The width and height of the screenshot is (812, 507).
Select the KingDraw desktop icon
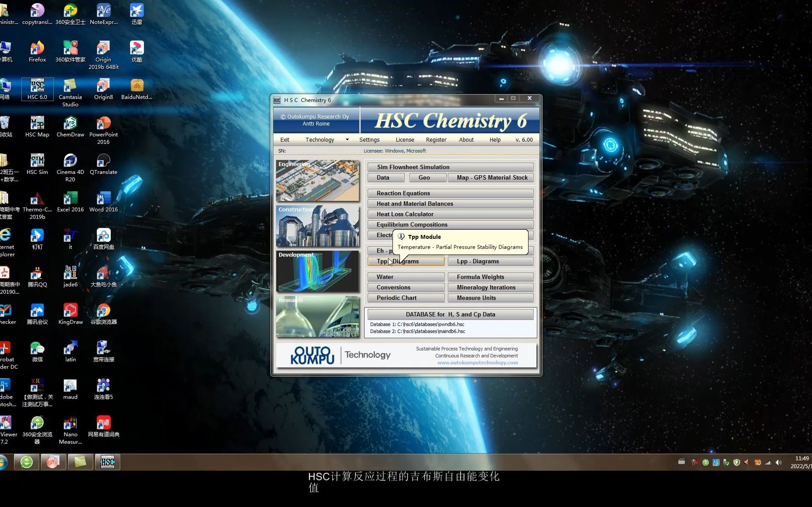[70, 314]
